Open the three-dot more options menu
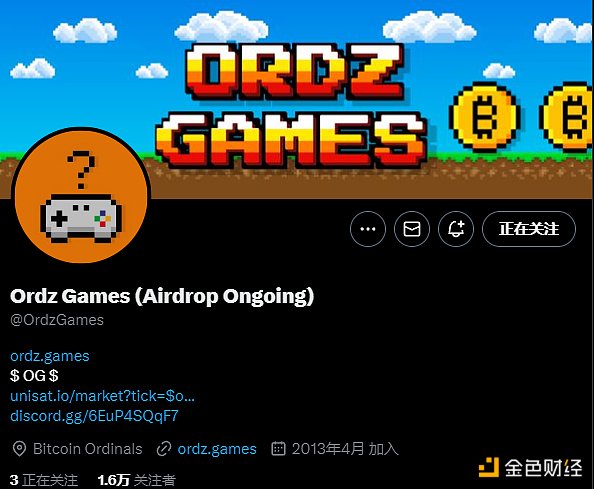Viewport: 594px width, 489px height. tap(368, 229)
